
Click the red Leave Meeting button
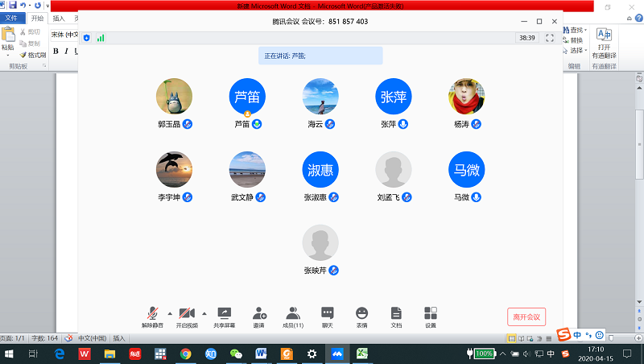(526, 316)
